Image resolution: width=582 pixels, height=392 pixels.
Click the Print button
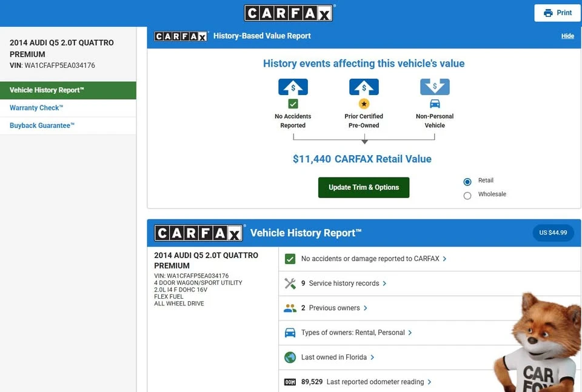(557, 13)
